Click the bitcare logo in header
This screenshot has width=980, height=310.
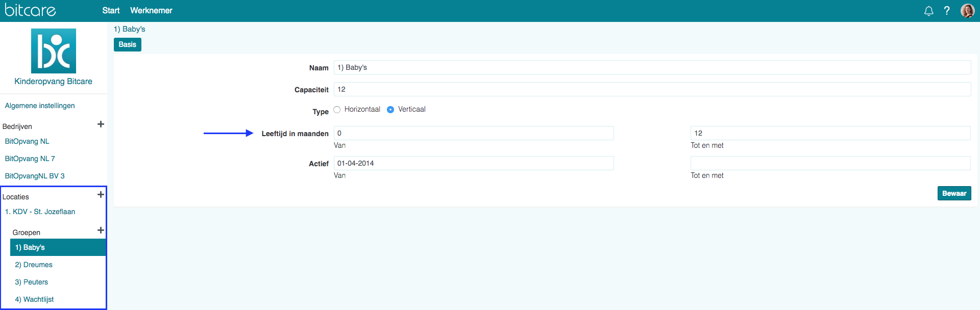(30, 10)
